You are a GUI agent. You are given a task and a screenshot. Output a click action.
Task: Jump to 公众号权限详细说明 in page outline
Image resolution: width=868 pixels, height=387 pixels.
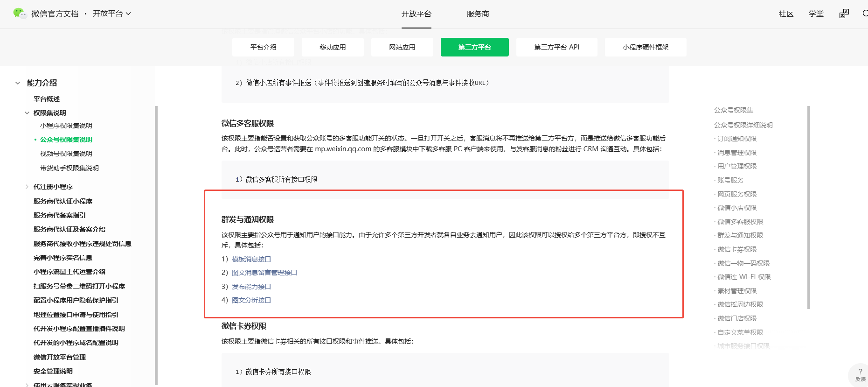pyautogui.click(x=743, y=125)
